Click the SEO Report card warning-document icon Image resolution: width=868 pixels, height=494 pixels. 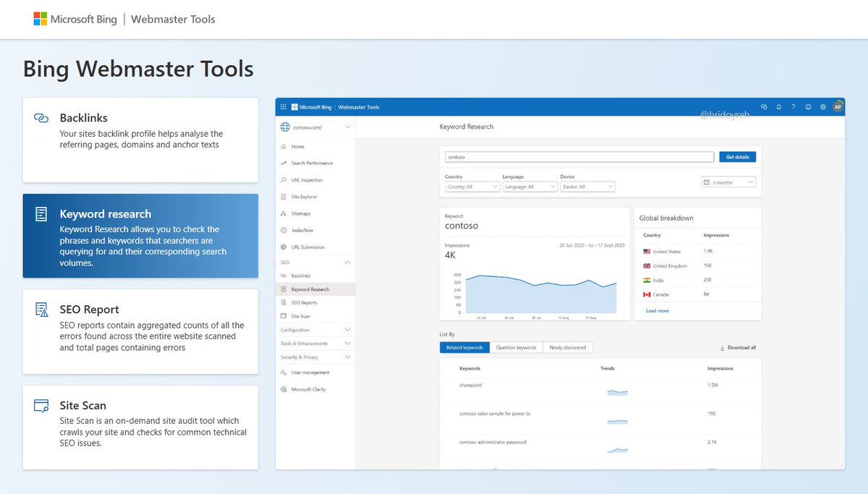[41, 310]
